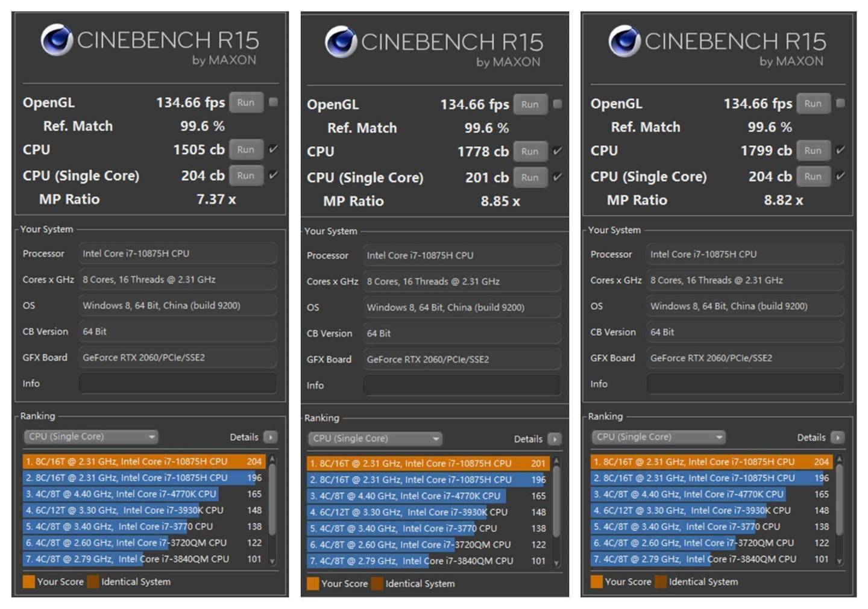
Task: Click the empty Info field in the left window
Action: [x=178, y=383]
